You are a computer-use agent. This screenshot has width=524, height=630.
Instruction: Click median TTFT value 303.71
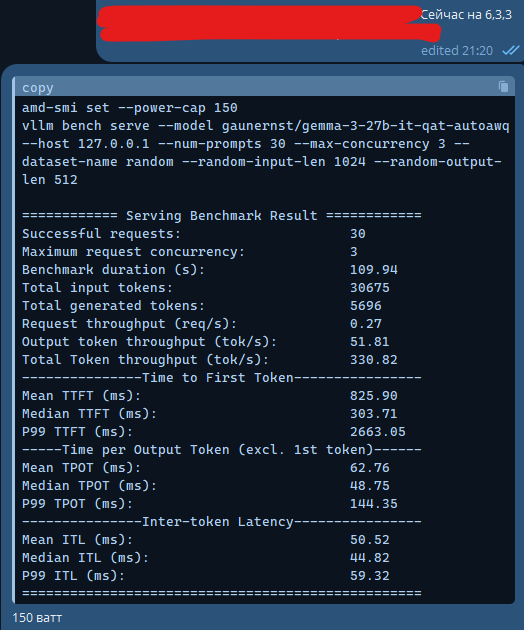[374, 414]
